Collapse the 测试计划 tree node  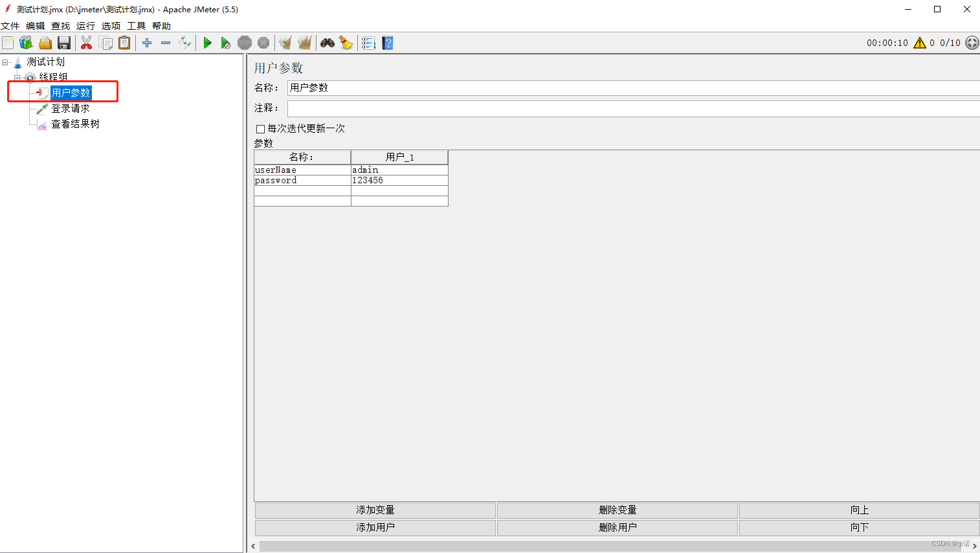click(x=5, y=62)
